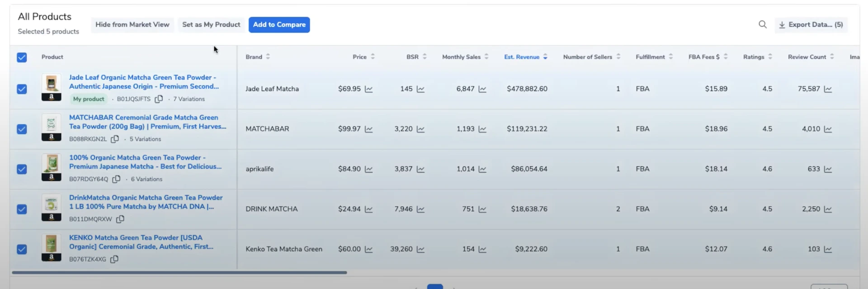Open price history chart for Jade Leaf

click(x=369, y=89)
